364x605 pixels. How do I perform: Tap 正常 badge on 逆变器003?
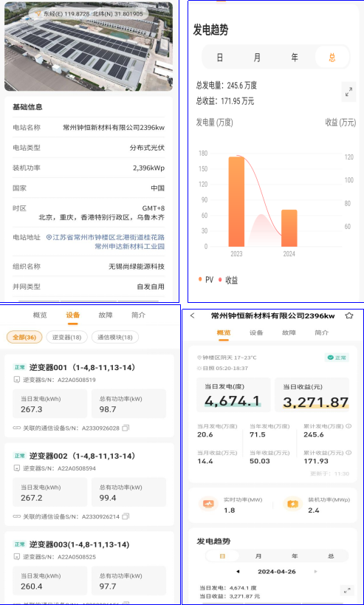point(20,544)
